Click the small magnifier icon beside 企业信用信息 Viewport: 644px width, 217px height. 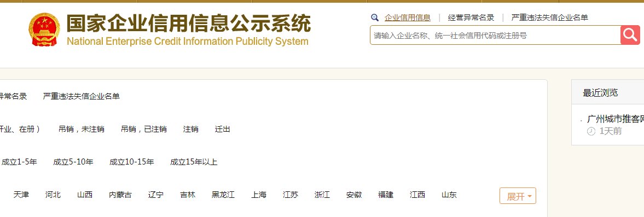pyautogui.click(x=375, y=17)
